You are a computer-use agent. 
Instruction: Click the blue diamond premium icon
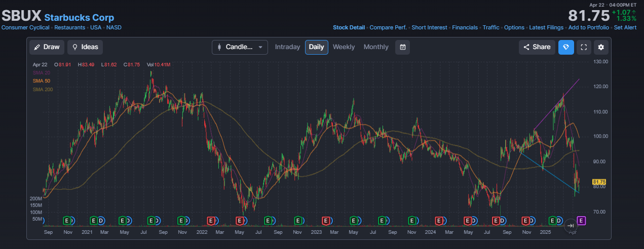coord(566,47)
